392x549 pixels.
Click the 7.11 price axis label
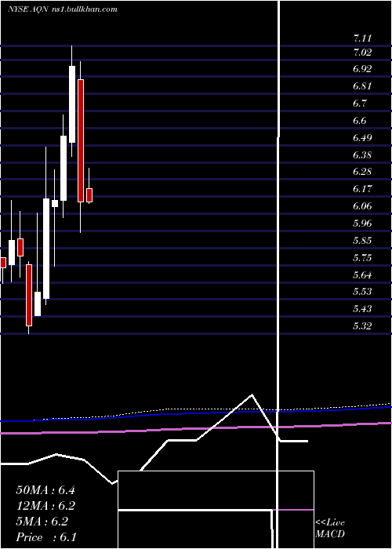point(362,38)
